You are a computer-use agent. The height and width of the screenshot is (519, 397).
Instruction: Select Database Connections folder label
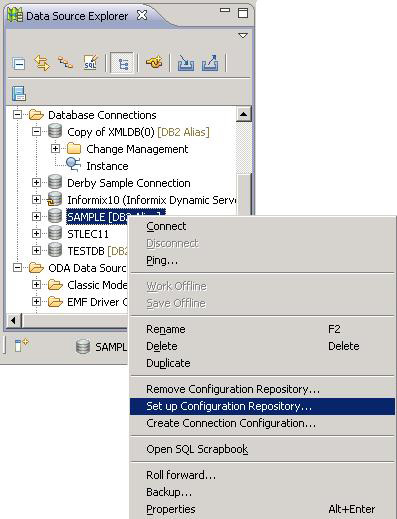102,115
